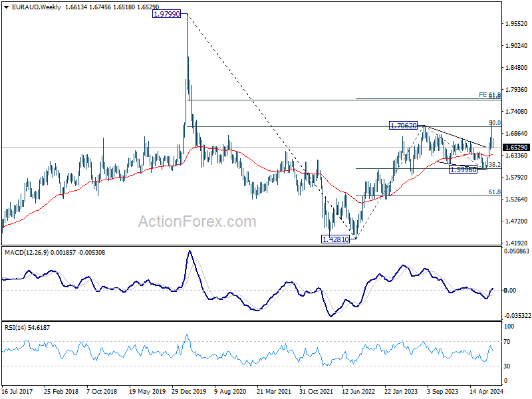The image size is (532, 399).
Task: Select the 12 Jun 2022 date label
Action: (x=358, y=391)
